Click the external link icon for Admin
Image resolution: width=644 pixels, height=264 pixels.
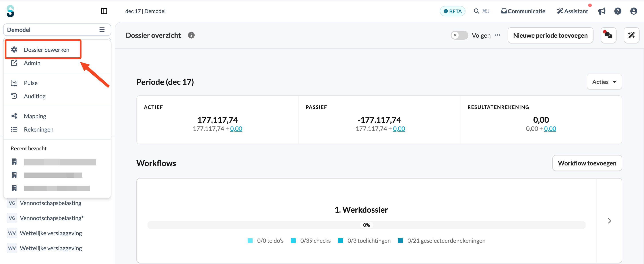pyautogui.click(x=14, y=63)
